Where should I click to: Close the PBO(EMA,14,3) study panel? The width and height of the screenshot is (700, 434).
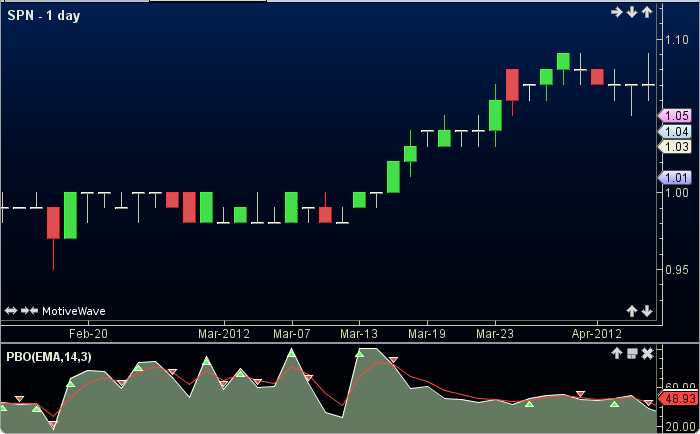click(x=647, y=354)
